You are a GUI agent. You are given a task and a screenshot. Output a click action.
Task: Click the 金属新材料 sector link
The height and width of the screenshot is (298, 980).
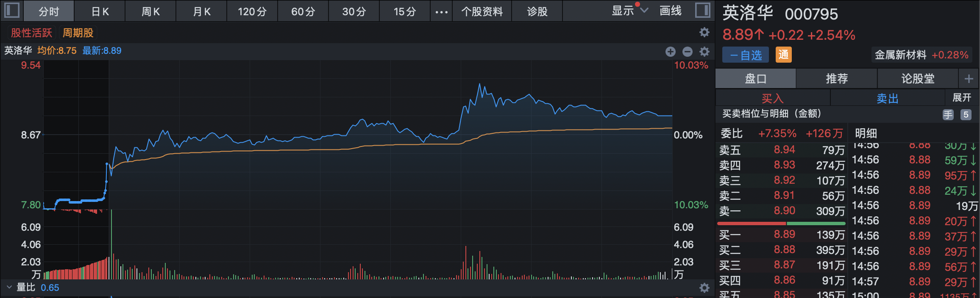(x=900, y=55)
